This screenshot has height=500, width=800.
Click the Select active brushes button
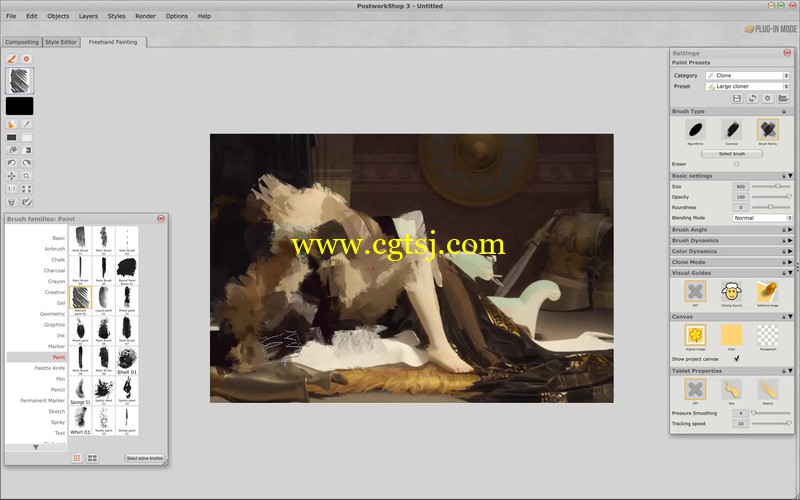144,458
